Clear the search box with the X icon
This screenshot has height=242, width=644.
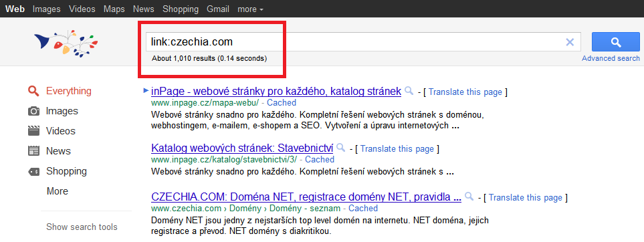(x=570, y=42)
